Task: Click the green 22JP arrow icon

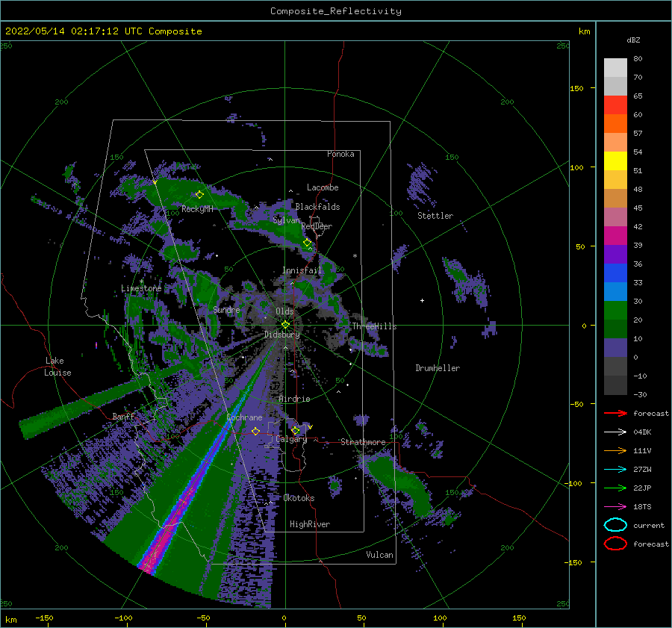Action: pyautogui.click(x=615, y=488)
